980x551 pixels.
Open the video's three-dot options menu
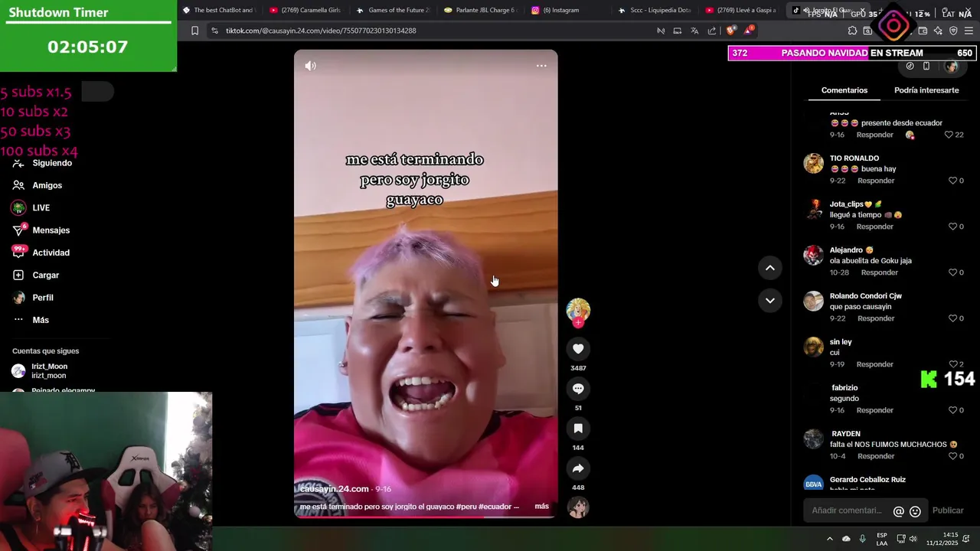click(x=541, y=66)
